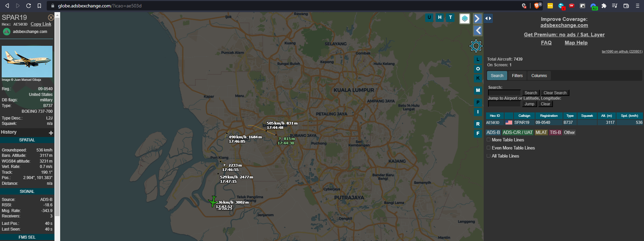Image resolution: width=644 pixels, height=241 pixels.
Task: Reload the current page
Action: [x=29, y=6]
